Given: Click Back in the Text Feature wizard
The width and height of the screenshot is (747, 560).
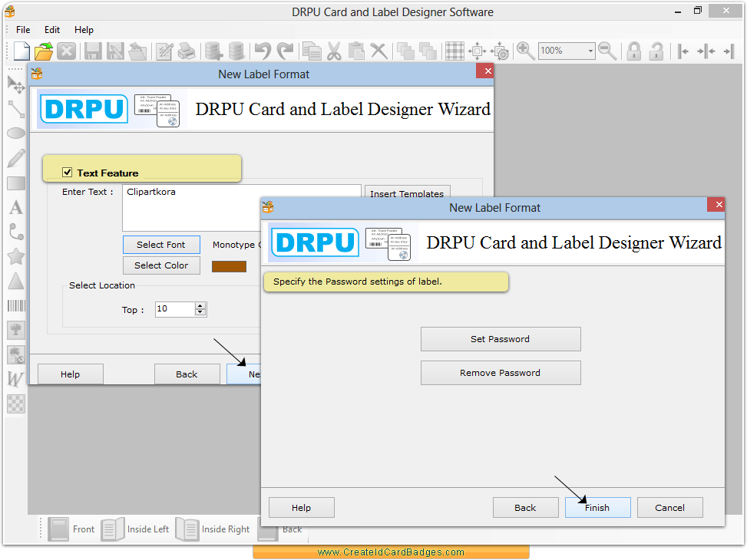Looking at the screenshot, I should tap(187, 374).
